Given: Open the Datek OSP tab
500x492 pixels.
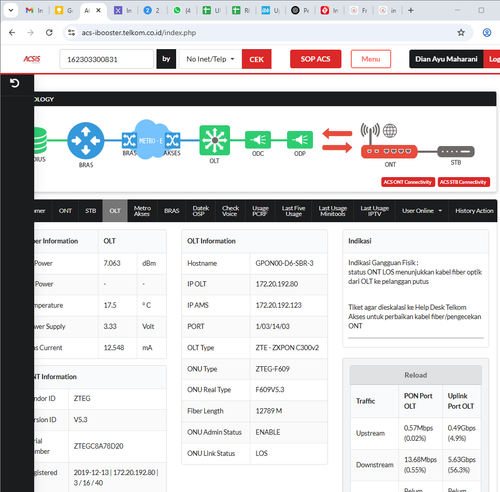Looking at the screenshot, I should 201,211.
